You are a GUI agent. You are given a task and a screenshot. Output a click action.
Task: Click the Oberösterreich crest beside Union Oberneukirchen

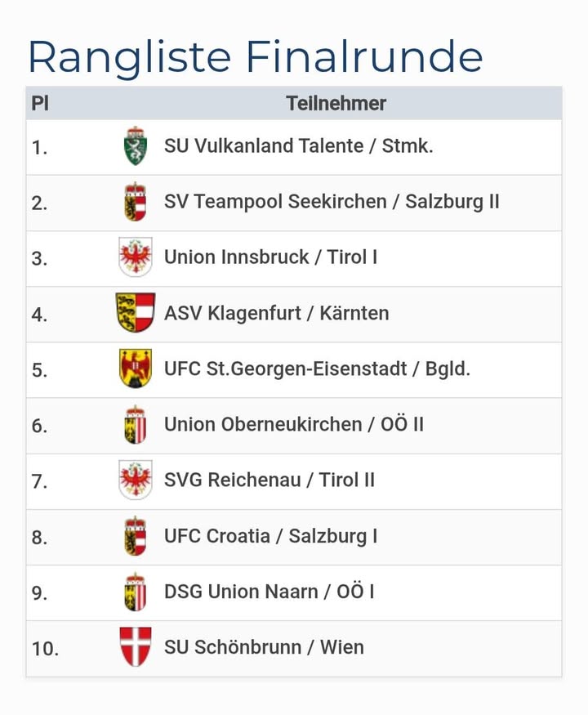tap(135, 425)
